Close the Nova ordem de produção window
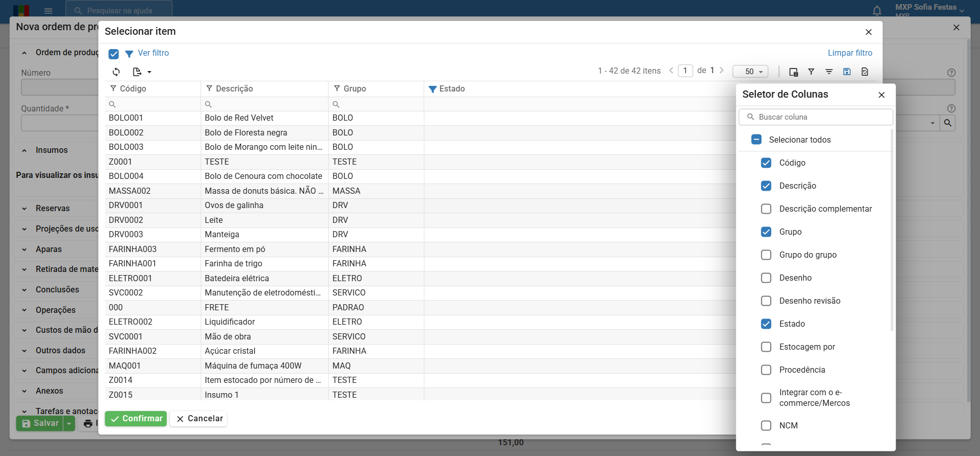The height and width of the screenshot is (456, 980). [x=957, y=28]
